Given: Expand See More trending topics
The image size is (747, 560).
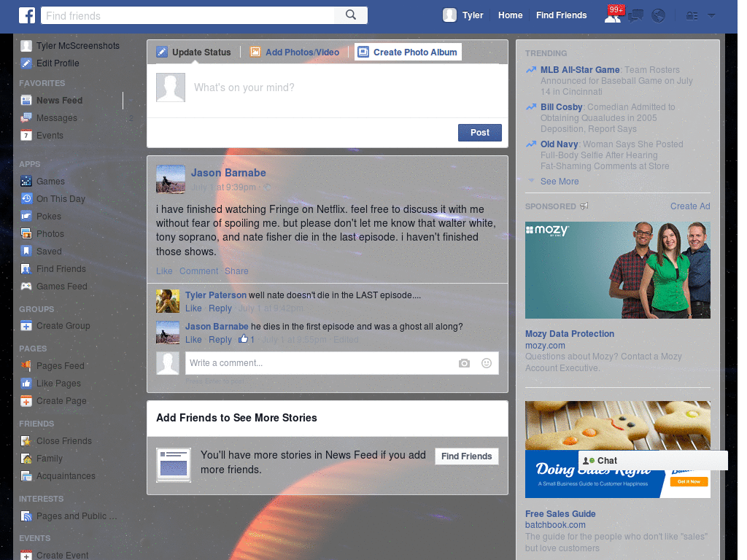Looking at the screenshot, I should coord(560,182).
